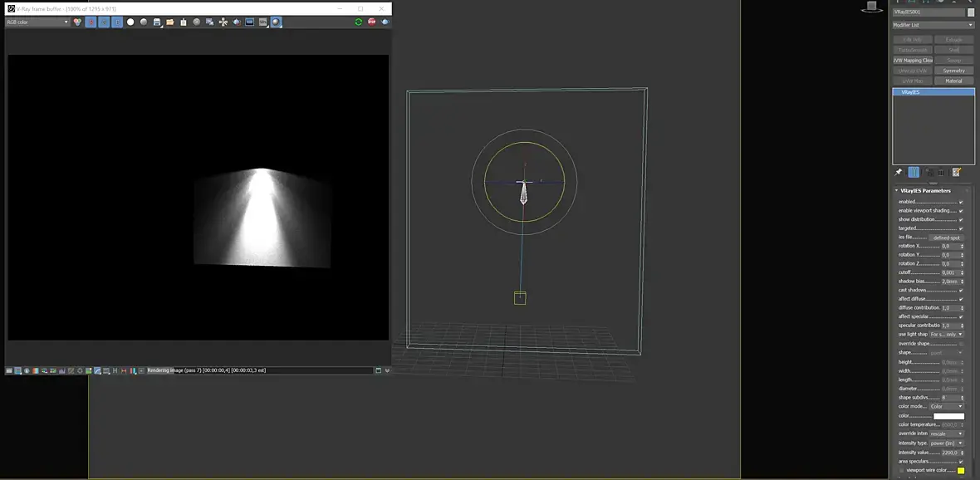Toggle the viewport wire color checkbox
This screenshot has width=980, height=480.
click(x=901, y=470)
